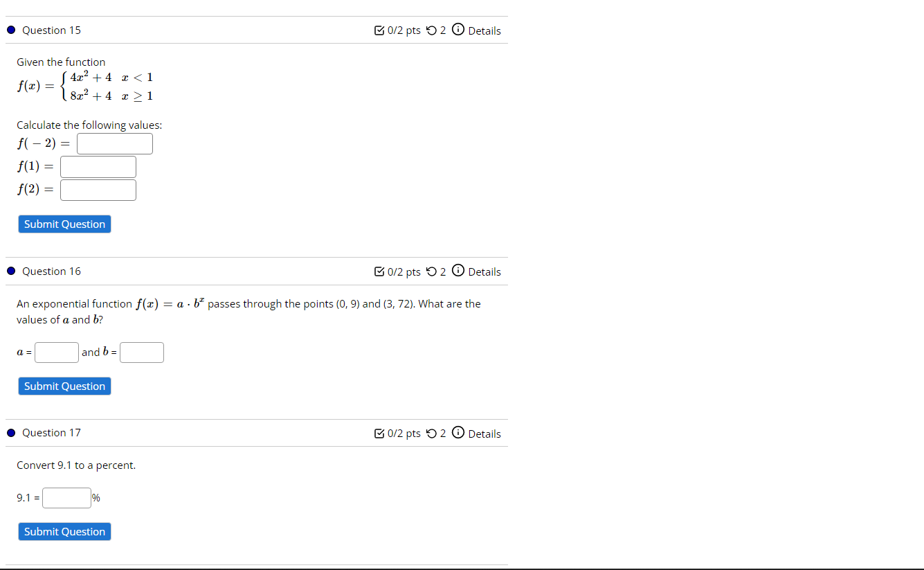The width and height of the screenshot is (924, 570).
Task: Open Details link for Question 17
Action: click(484, 434)
